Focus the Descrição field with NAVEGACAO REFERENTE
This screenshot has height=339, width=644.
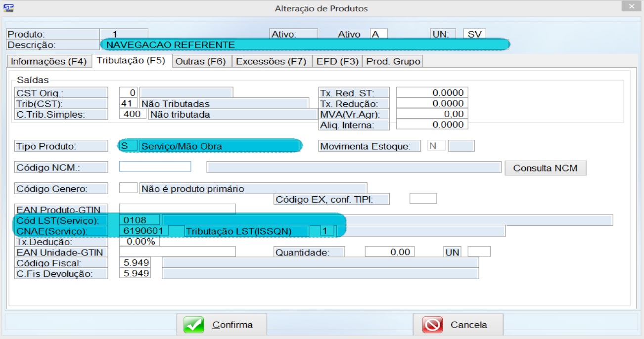click(x=305, y=45)
